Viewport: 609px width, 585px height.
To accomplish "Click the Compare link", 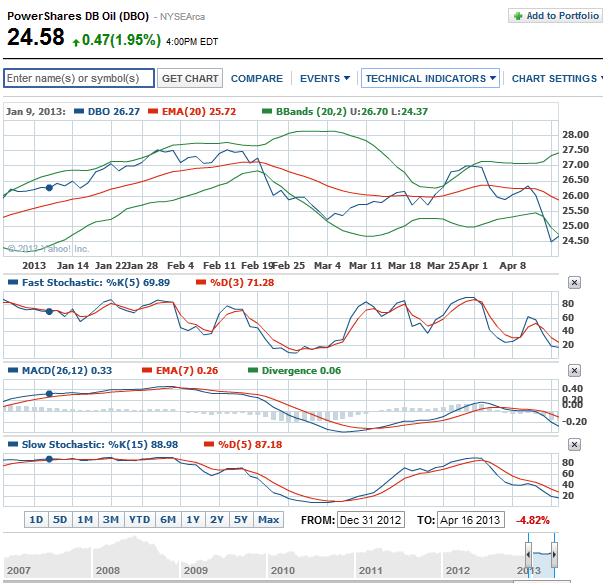I will (257, 78).
